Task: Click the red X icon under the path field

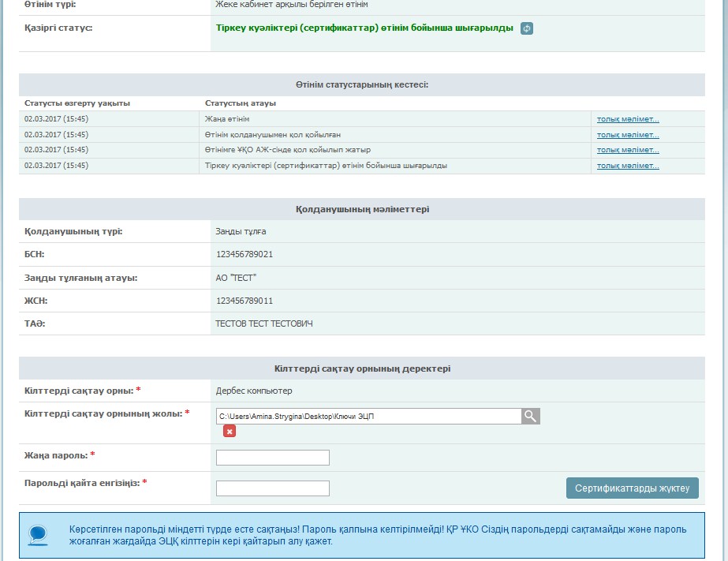Action: (x=230, y=431)
